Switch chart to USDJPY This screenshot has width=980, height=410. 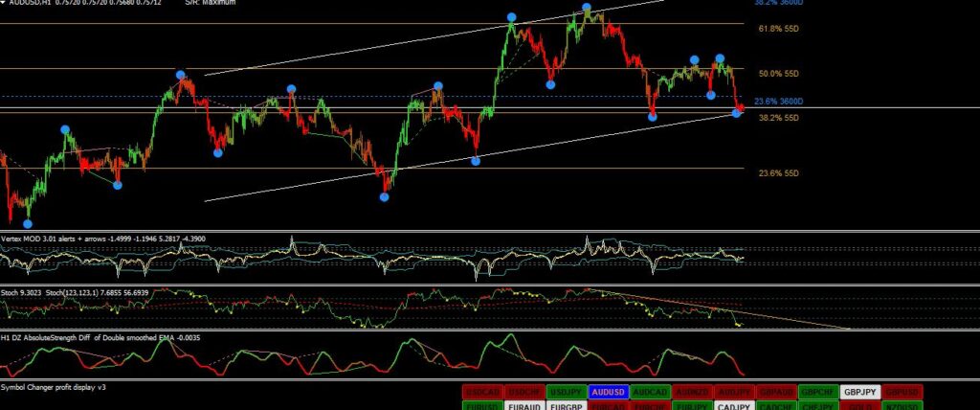567,393
